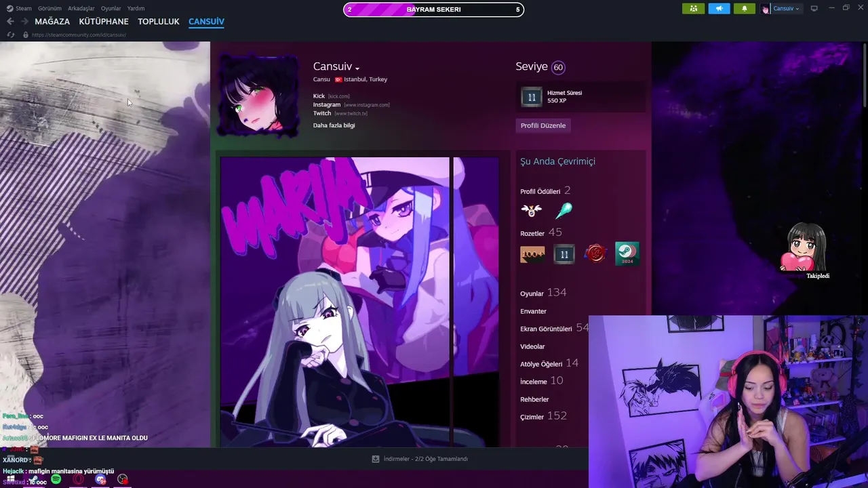Image resolution: width=868 pixels, height=488 pixels.
Task: Click the Big Picture monitor icon
Action: pyautogui.click(x=814, y=9)
